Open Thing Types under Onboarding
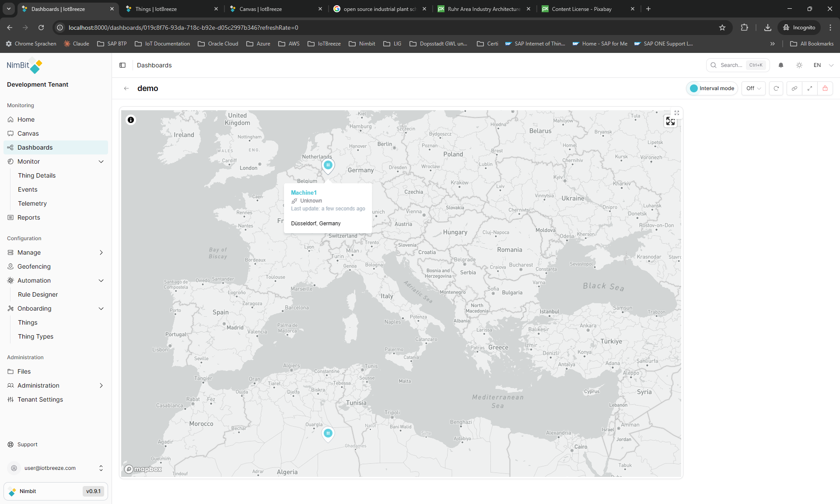 click(35, 336)
